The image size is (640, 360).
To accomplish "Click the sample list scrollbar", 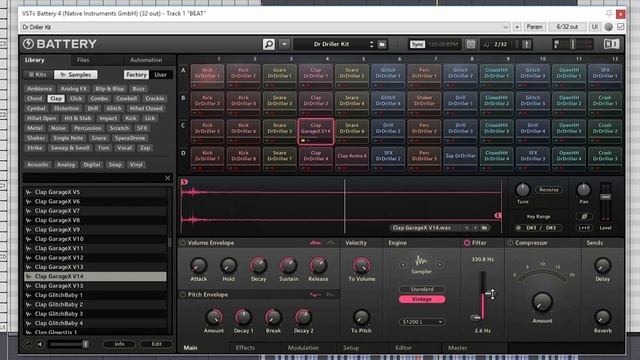I will [169, 242].
